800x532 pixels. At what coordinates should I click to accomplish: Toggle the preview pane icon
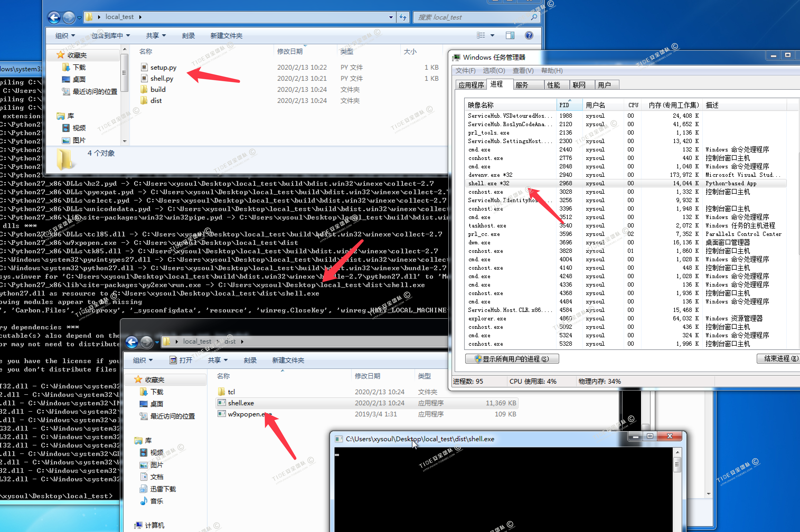[x=510, y=35]
